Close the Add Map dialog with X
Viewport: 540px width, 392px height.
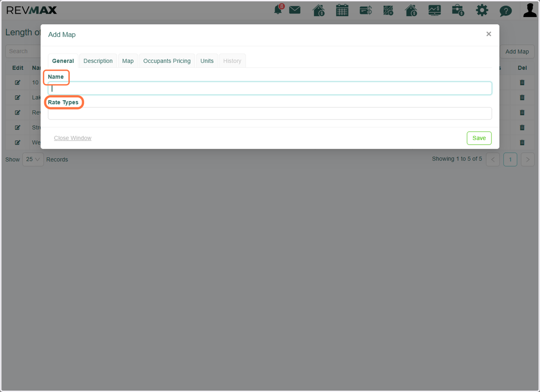(489, 34)
